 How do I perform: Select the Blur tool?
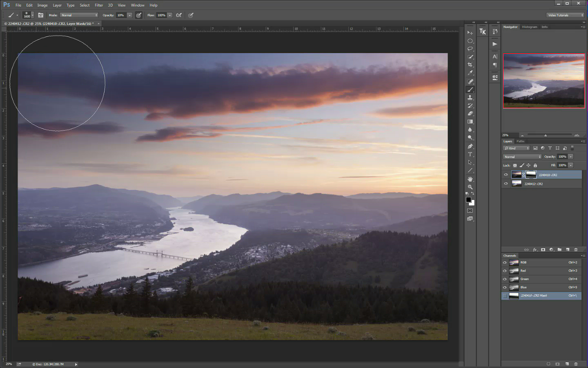[470, 130]
